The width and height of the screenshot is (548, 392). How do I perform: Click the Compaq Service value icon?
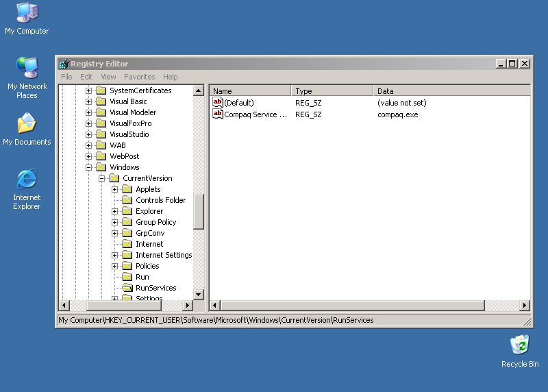[x=218, y=114]
